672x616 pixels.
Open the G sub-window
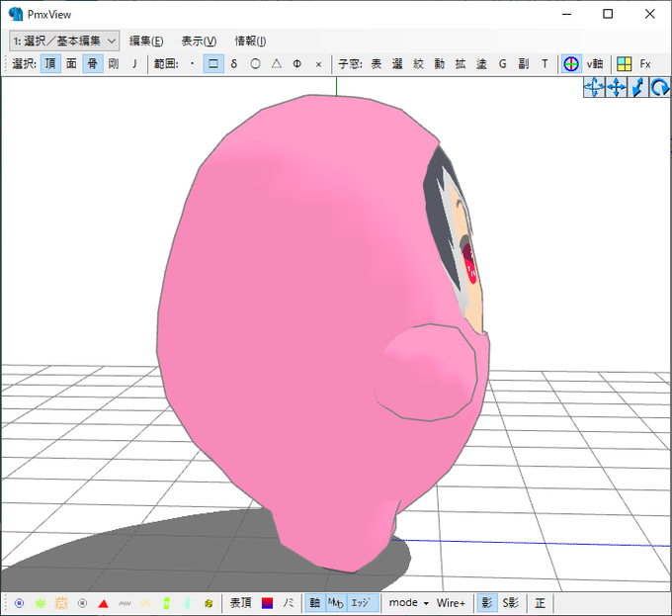pyautogui.click(x=503, y=64)
